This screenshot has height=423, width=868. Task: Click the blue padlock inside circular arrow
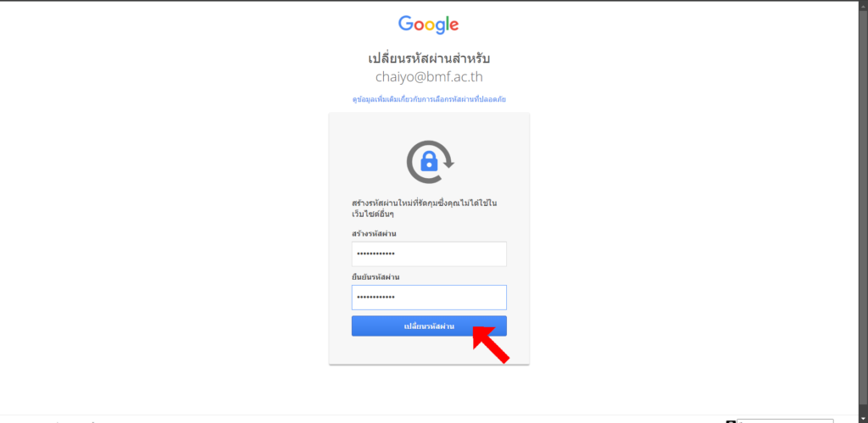pyautogui.click(x=429, y=162)
